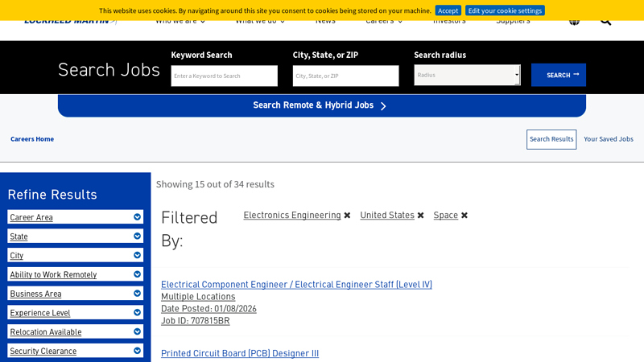
Task: Expand the City filter
Action: pos(75,255)
